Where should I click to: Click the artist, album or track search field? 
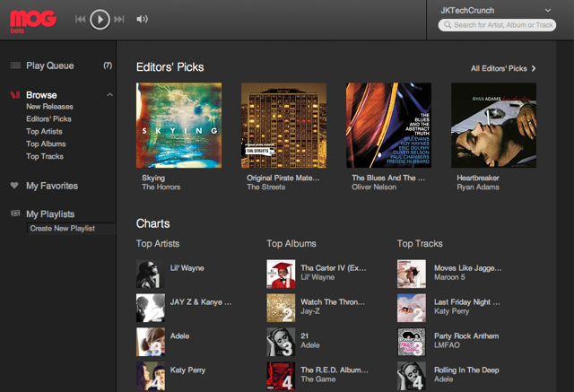497,25
